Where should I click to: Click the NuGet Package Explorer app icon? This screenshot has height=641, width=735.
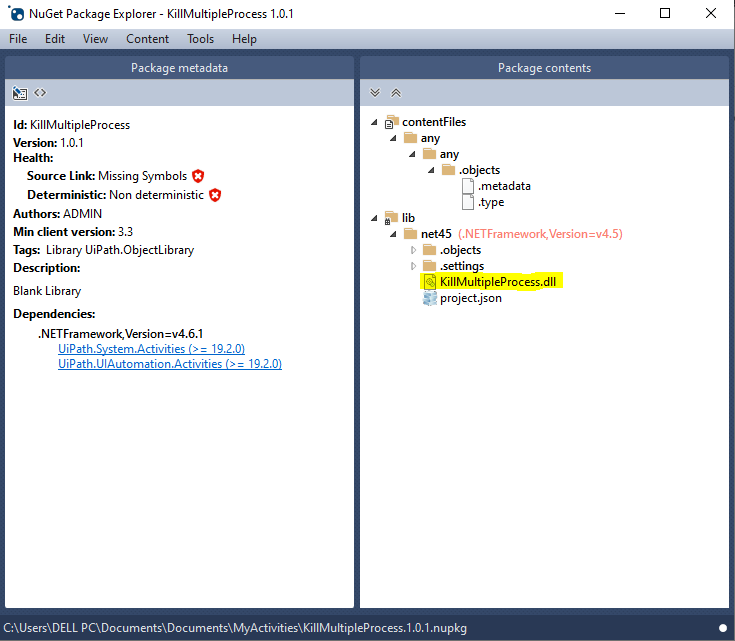(16, 14)
